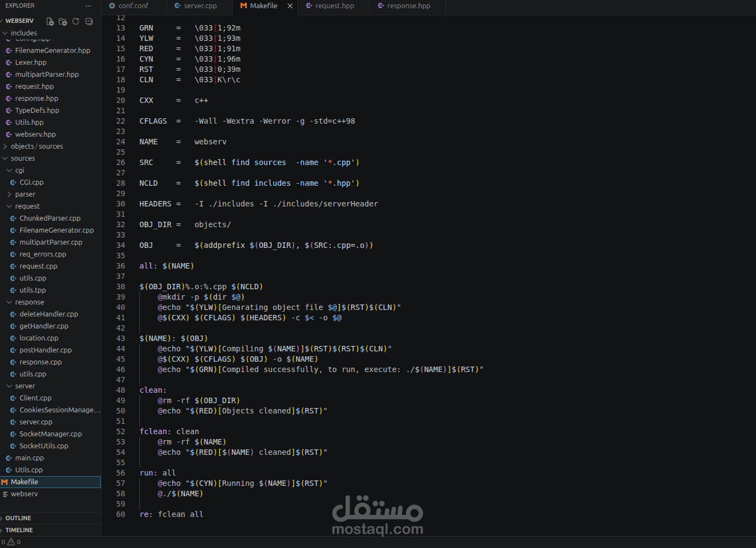Screen dimensions: 756x548
Task: Open SocketManager.cpp file
Action: pos(50,434)
